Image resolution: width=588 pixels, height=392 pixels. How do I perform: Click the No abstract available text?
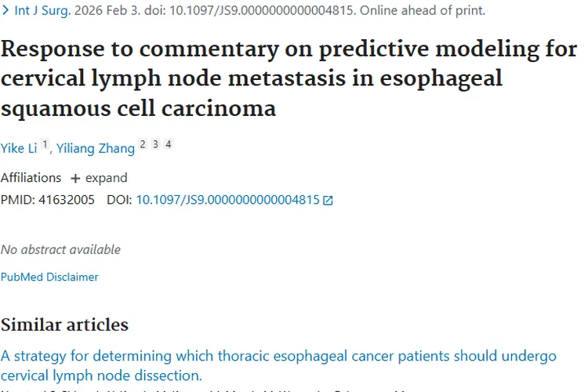(60, 249)
